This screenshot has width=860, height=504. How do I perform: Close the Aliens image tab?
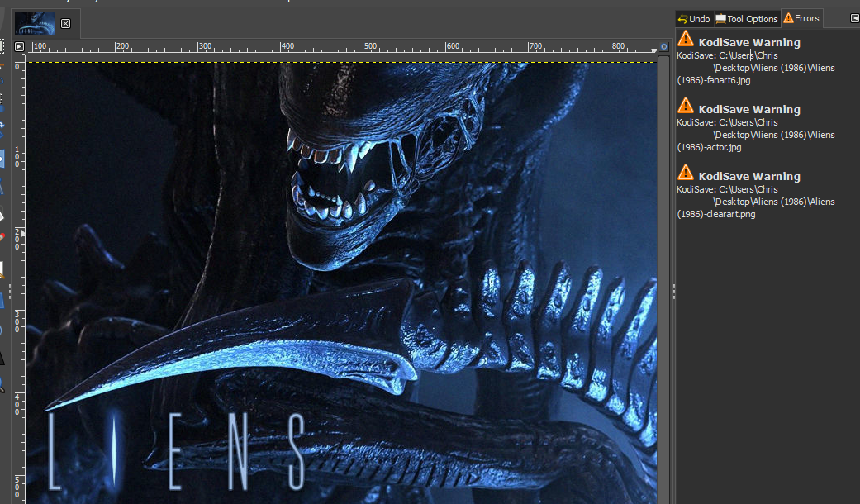65,24
